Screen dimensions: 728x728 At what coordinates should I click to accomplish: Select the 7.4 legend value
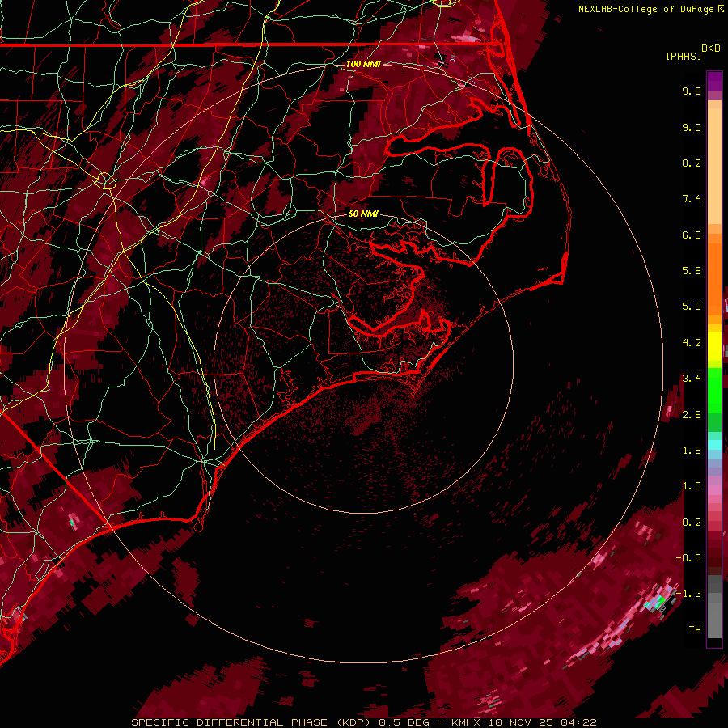692,199
